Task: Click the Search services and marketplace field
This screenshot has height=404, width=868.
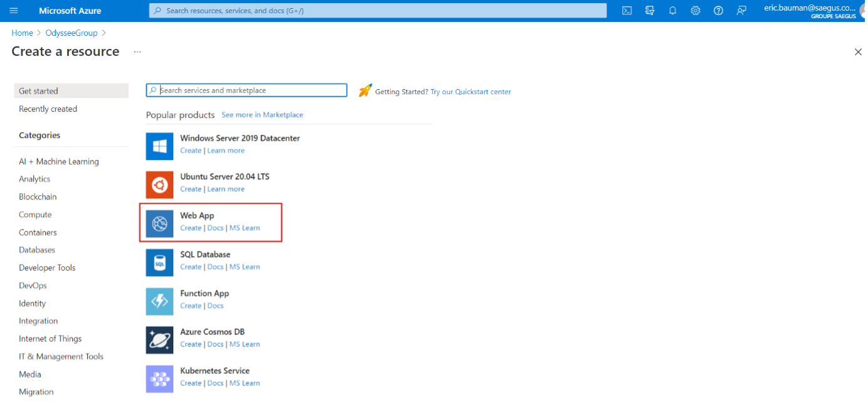Action: click(x=246, y=90)
